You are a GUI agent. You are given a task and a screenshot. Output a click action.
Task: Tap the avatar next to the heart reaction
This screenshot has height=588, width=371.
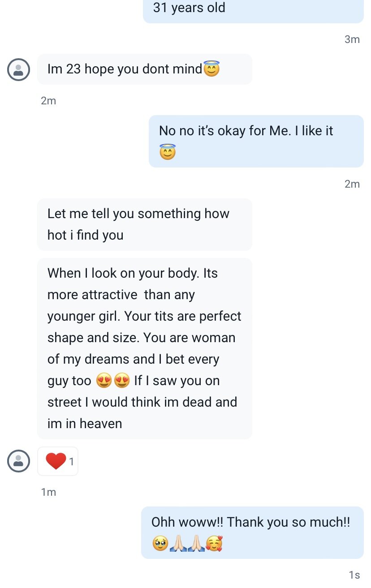[18, 461]
